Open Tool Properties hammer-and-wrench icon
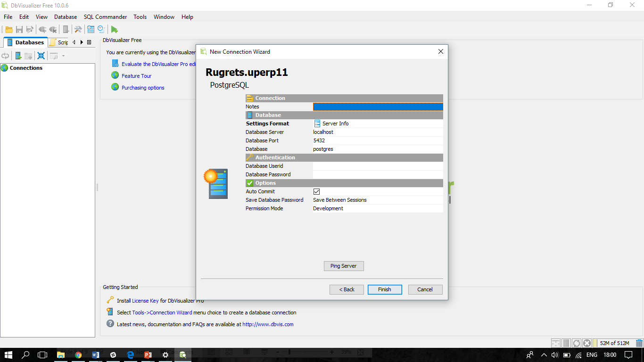 point(78,29)
